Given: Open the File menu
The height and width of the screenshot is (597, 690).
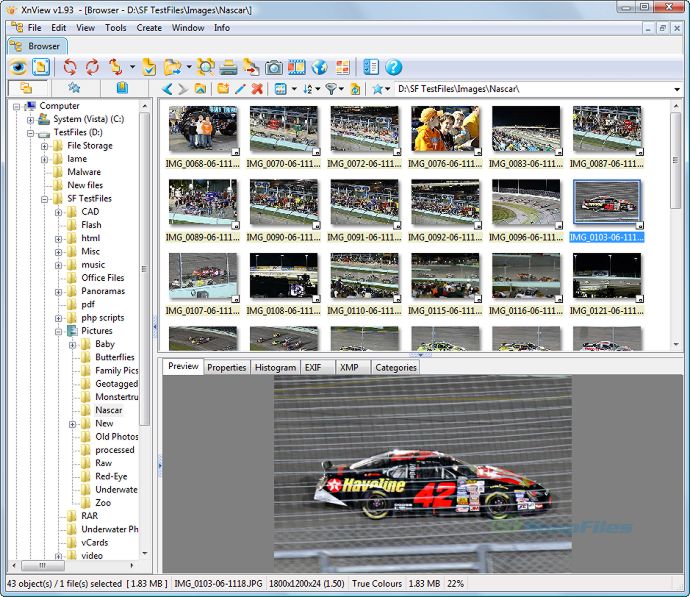Looking at the screenshot, I should 34,28.
